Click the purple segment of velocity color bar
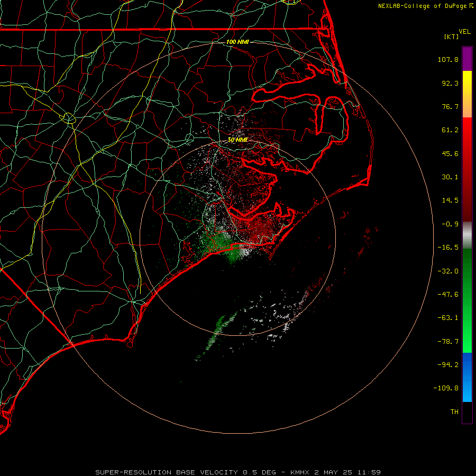476x476 pixels. point(467,59)
